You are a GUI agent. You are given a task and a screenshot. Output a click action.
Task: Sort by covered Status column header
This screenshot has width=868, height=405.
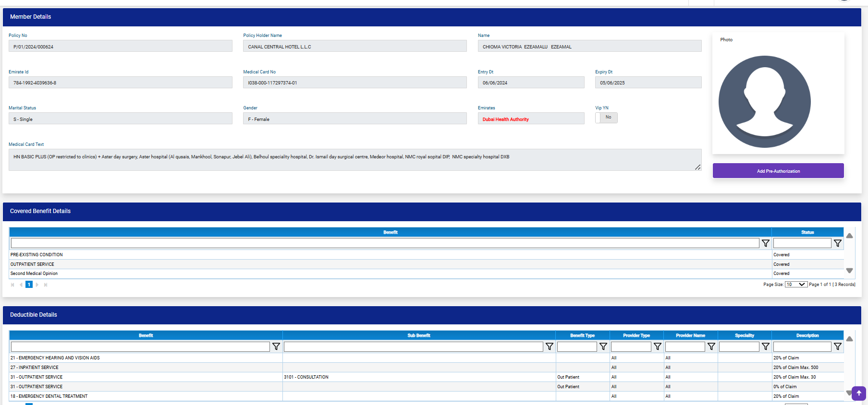pos(807,232)
